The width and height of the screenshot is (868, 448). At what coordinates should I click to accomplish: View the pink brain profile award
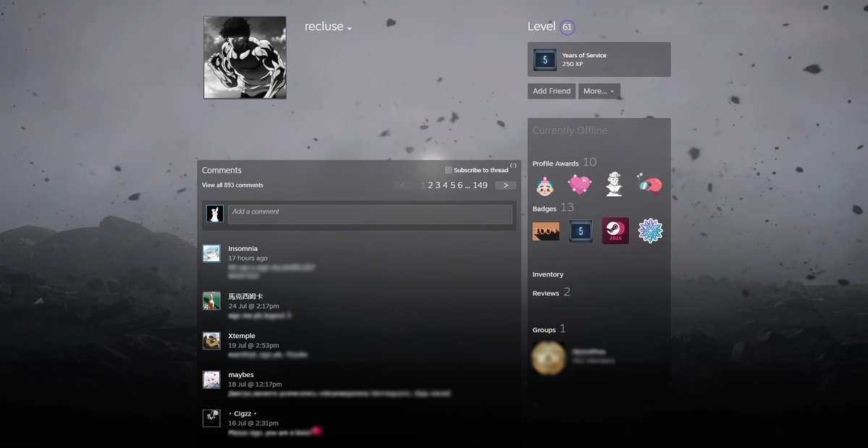[649, 184]
